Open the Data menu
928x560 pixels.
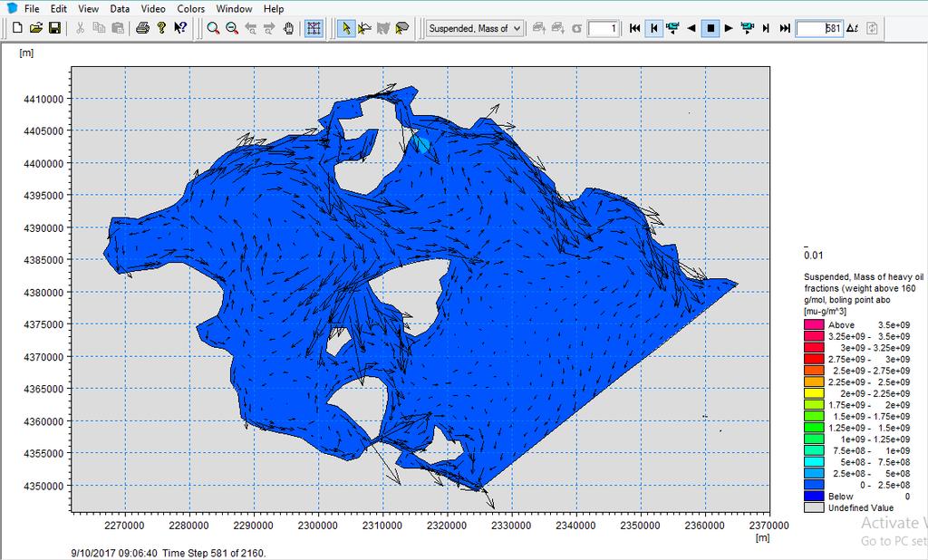point(120,9)
